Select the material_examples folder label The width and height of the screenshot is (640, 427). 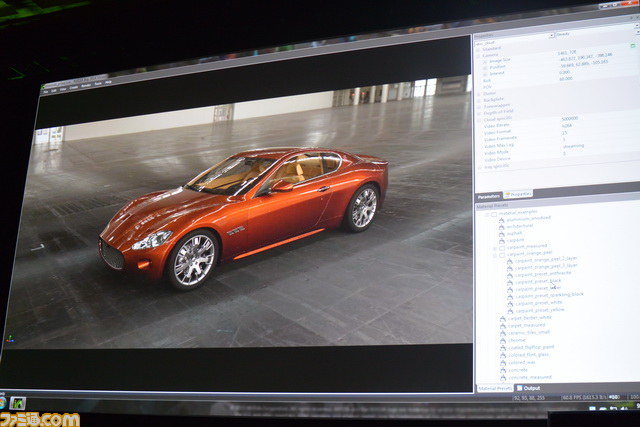point(518,213)
